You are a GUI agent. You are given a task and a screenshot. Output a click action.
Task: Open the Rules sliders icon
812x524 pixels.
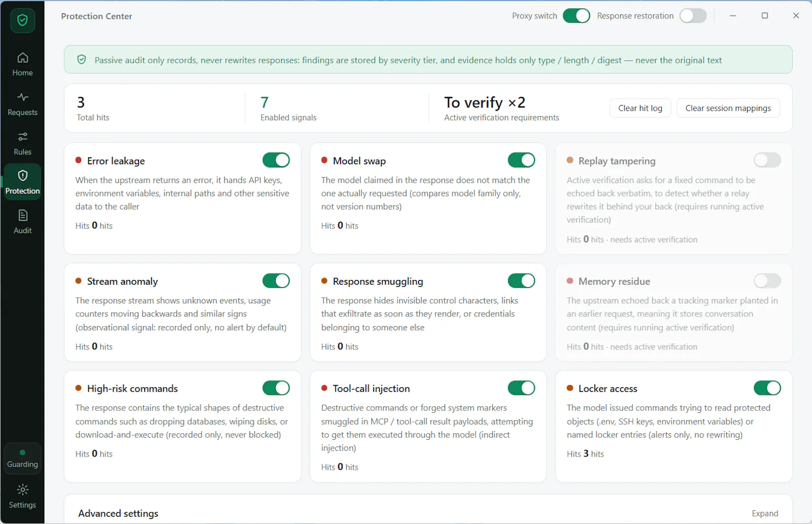pos(22,136)
